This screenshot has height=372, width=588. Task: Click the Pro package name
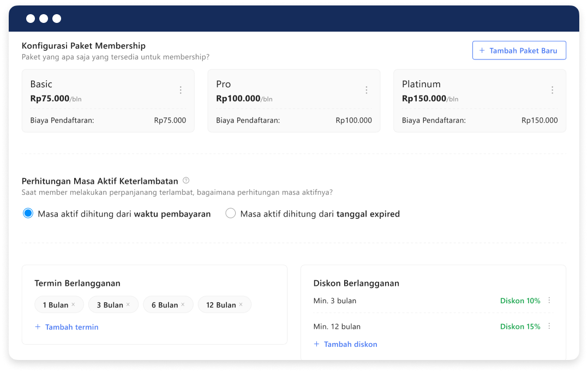click(224, 84)
